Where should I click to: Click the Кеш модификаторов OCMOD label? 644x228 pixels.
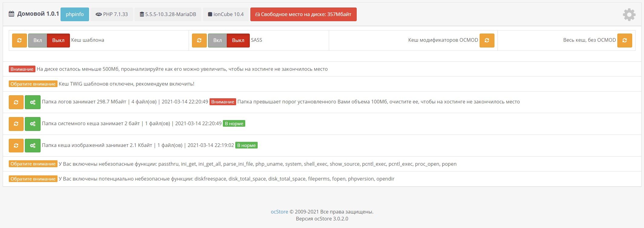click(x=443, y=40)
